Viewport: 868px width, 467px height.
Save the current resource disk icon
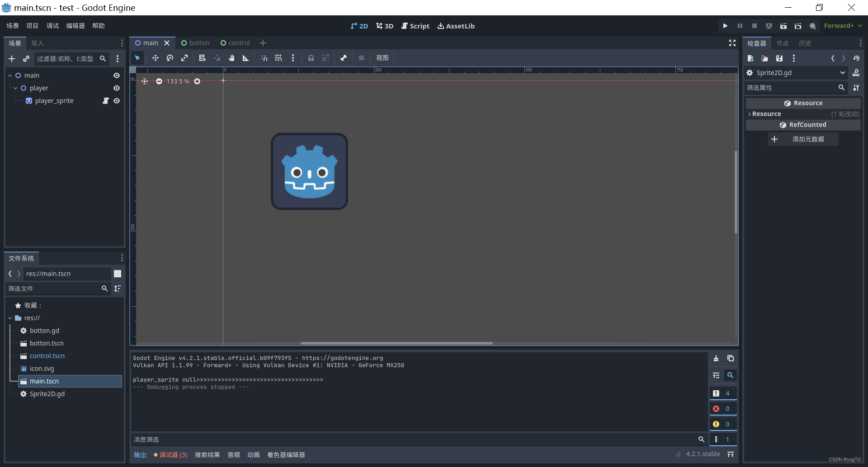coord(779,58)
